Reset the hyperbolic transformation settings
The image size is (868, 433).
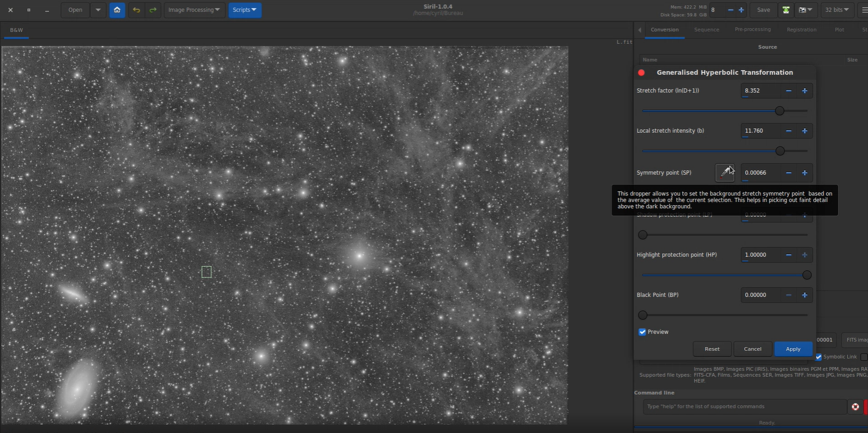[x=712, y=349]
